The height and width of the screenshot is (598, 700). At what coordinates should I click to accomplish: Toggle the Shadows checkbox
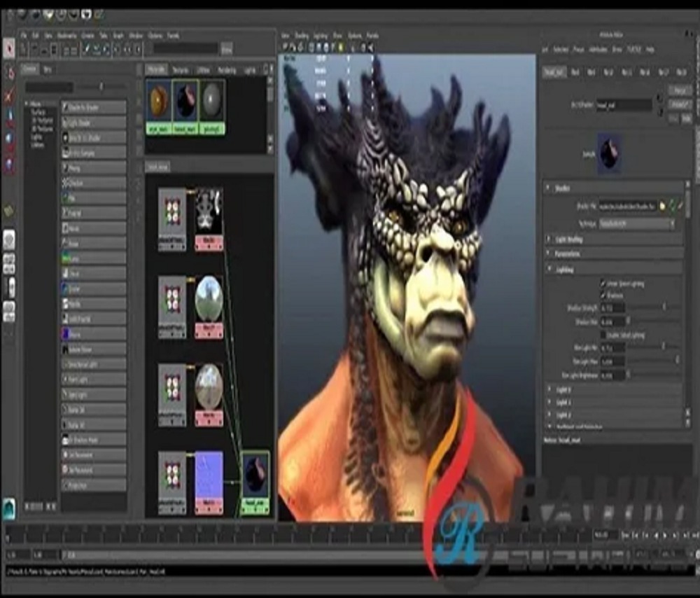pos(603,295)
